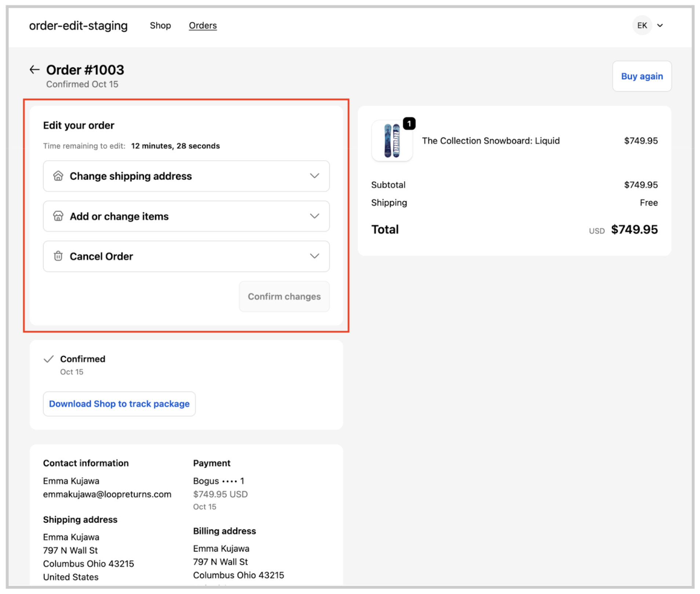Screen dimensions: 700x594
Task: Open the EK account avatar
Action: click(642, 25)
